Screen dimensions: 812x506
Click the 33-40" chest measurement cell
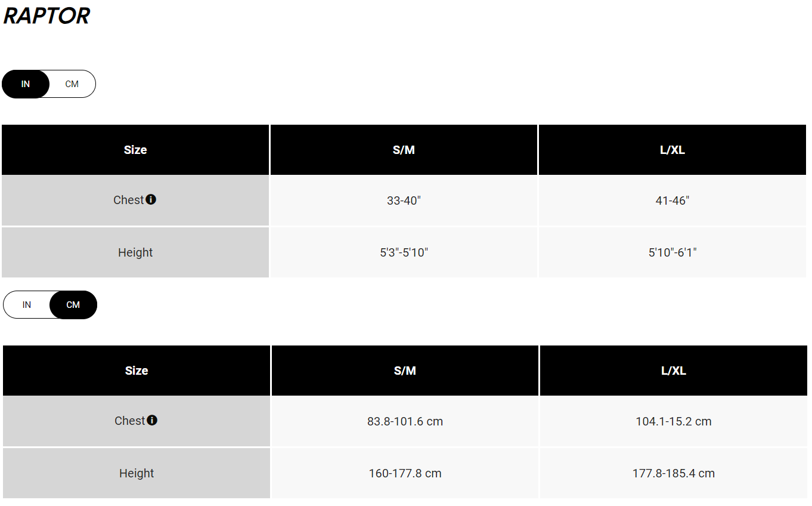click(x=404, y=200)
